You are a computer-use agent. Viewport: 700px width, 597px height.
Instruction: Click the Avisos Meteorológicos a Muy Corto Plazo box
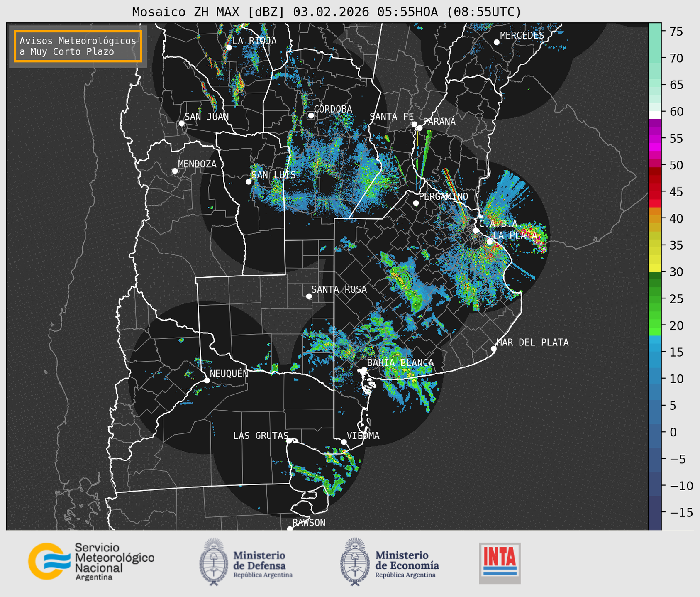pos(78,46)
